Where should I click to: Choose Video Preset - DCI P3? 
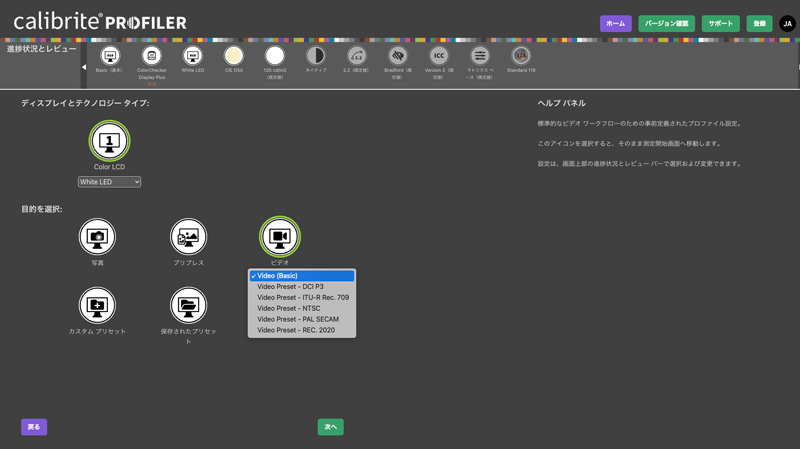pos(302,287)
